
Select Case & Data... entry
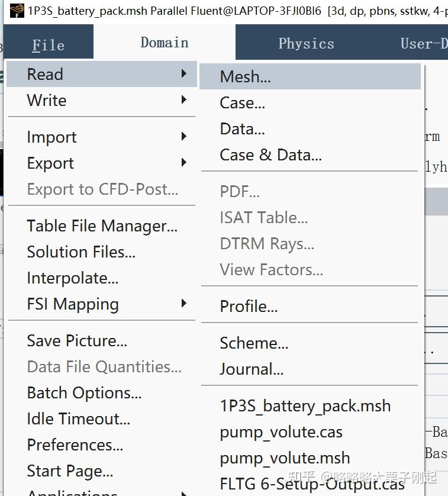[x=270, y=155]
